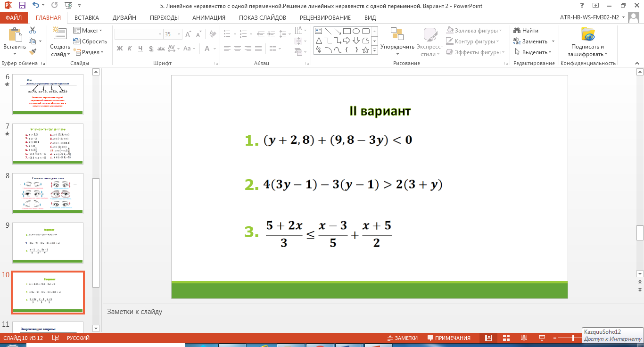Screen dimensions: 644x347
Task: Toggle italic (К) formatting
Action: (x=130, y=49)
